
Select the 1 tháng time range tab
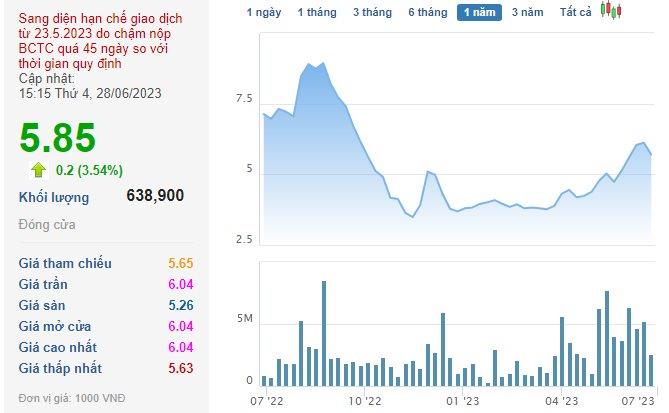click(316, 12)
